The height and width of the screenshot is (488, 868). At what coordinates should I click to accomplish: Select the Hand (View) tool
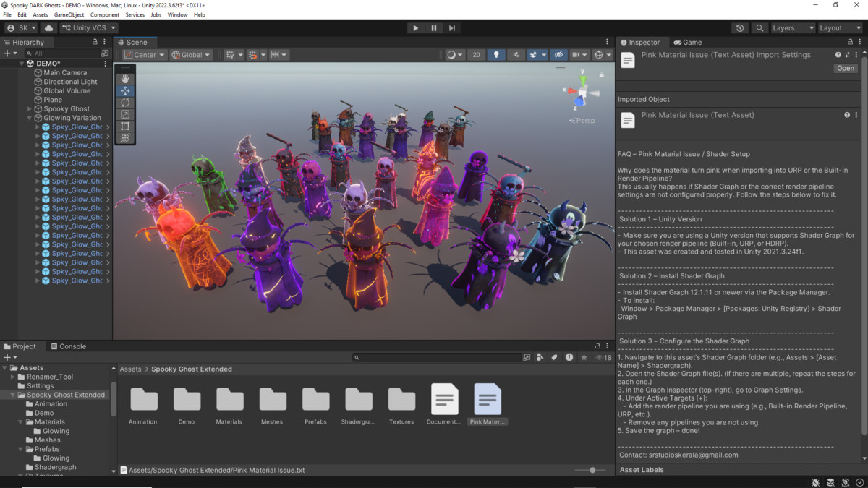[125, 79]
